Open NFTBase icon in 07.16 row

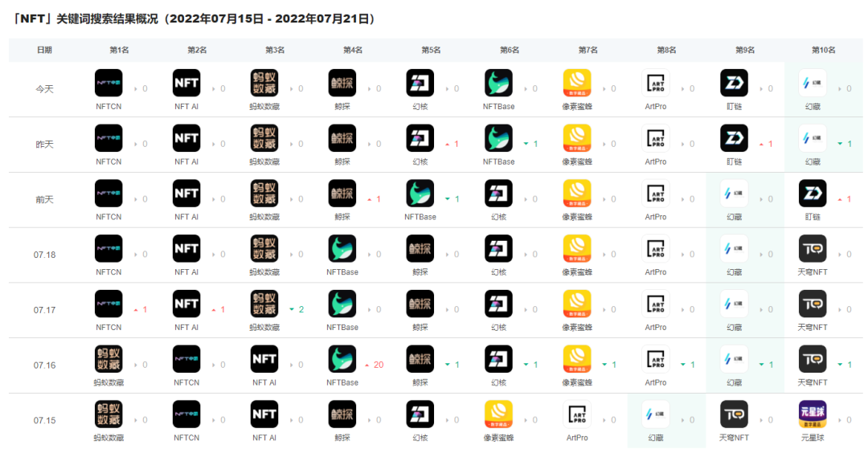pyautogui.click(x=342, y=360)
